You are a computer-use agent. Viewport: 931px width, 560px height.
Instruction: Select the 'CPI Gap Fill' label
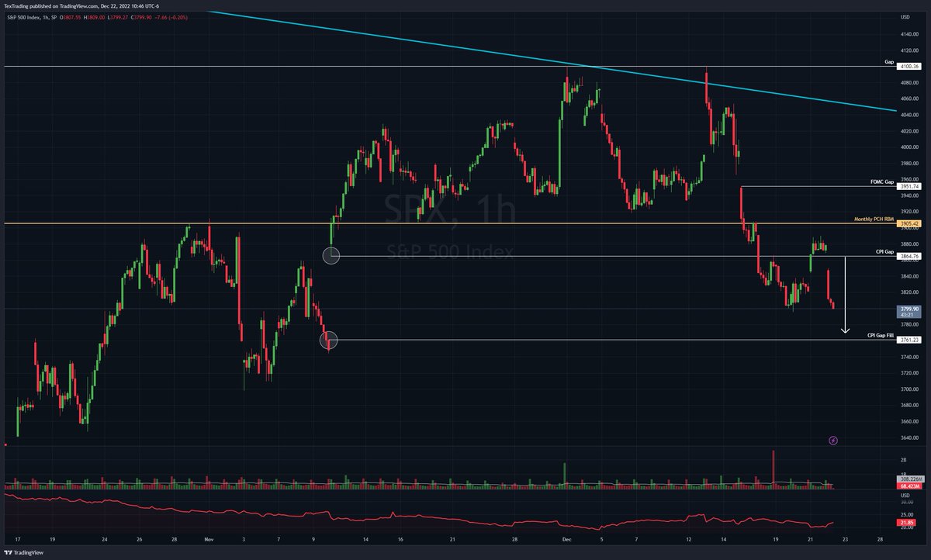[881, 335]
